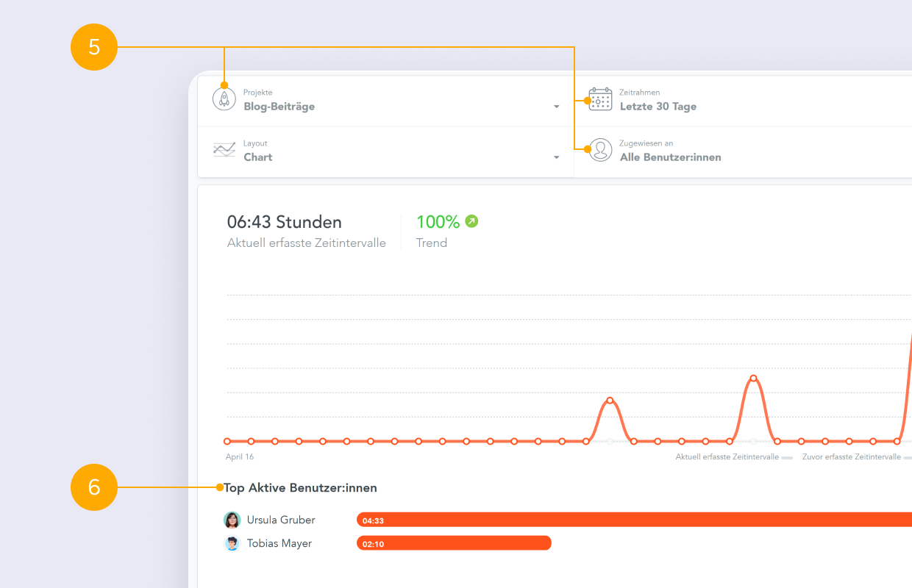Click the April 16 axis label
This screenshot has height=588, width=912.
coord(240,457)
